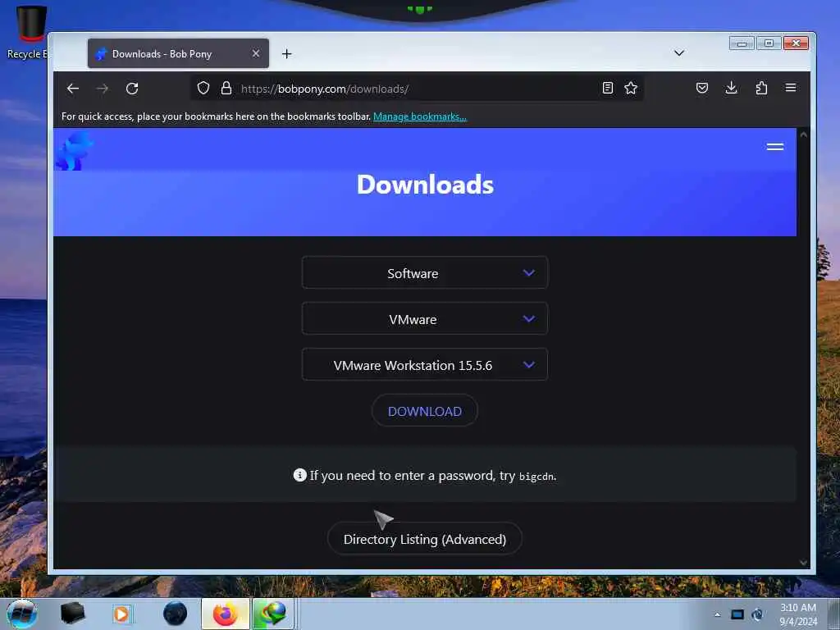Reload the page with the refresh icon
The image size is (840, 630).
coord(132,89)
